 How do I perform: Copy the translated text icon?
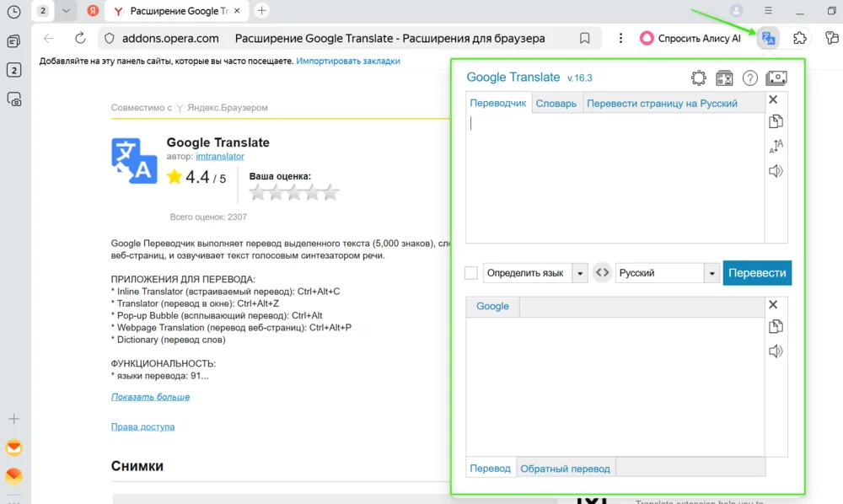point(776,326)
